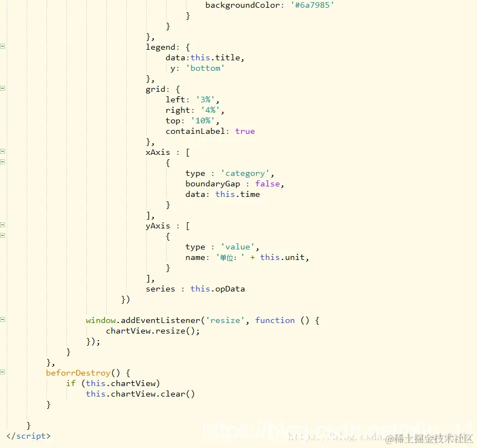This screenshot has width=477, height=448.
Task: Collapse the beforrDestroy method fold marker
Action: coord(2,372)
